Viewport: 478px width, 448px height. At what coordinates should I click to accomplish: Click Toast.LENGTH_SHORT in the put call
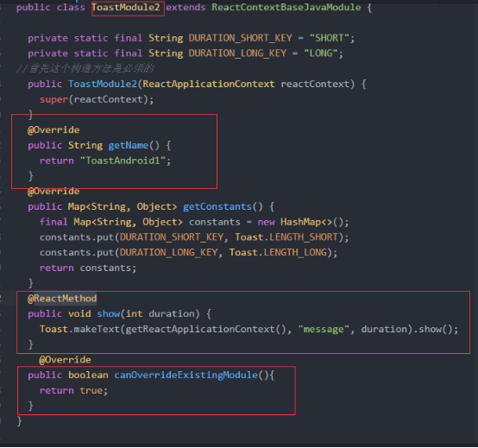(x=286, y=237)
